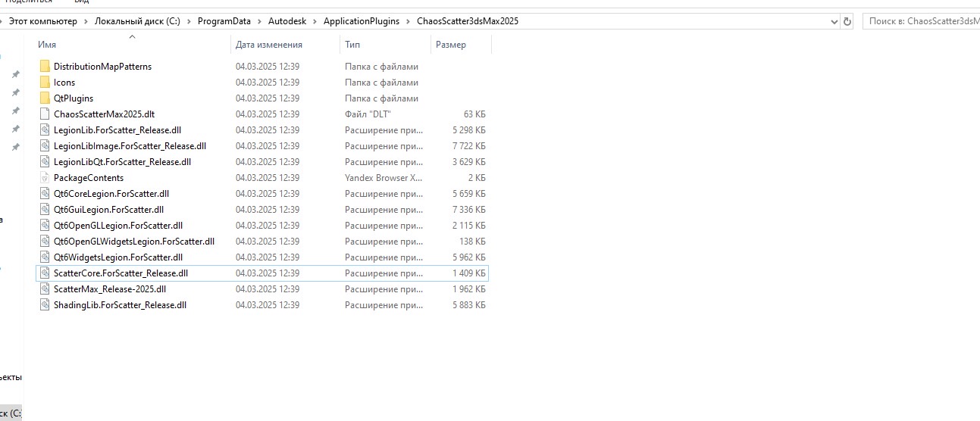This screenshot has height=421, width=980.
Task: Select the PackageContents file name
Action: 89,178
